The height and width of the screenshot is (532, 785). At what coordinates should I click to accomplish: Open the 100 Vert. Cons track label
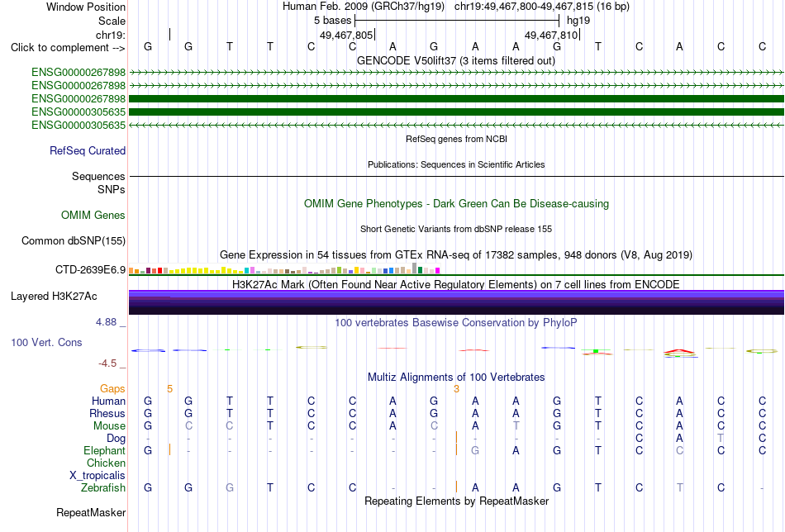pyautogui.click(x=46, y=342)
